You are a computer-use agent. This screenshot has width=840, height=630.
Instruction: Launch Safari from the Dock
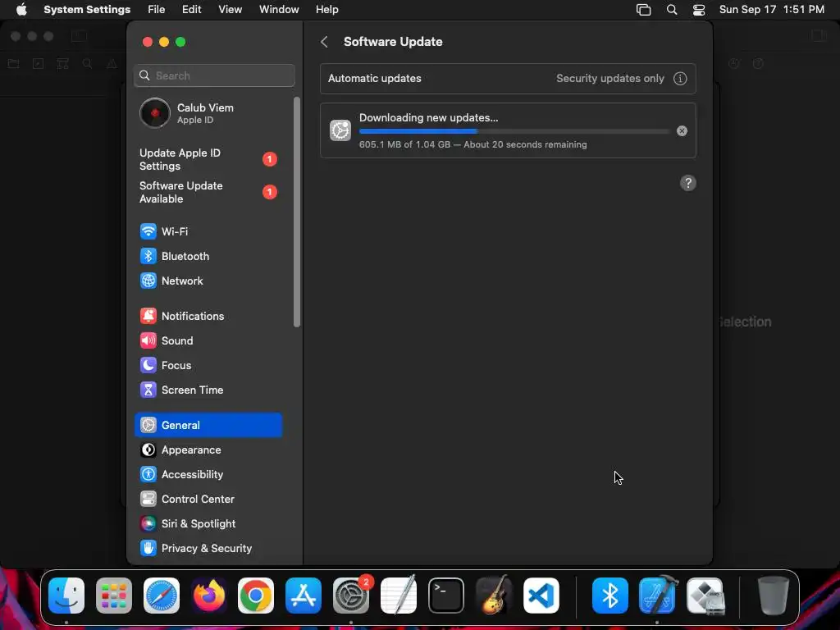click(x=162, y=596)
